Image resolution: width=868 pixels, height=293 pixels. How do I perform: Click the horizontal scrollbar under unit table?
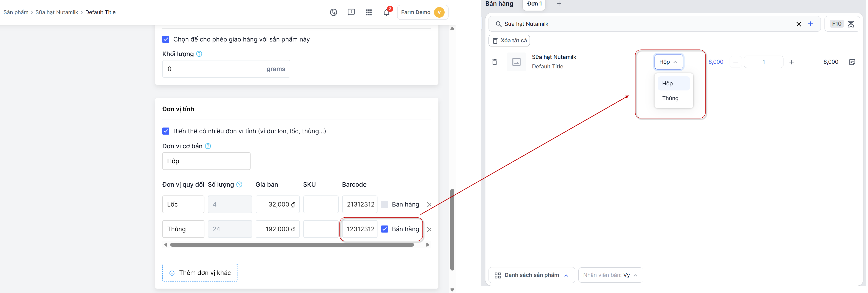click(x=292, y=245)
